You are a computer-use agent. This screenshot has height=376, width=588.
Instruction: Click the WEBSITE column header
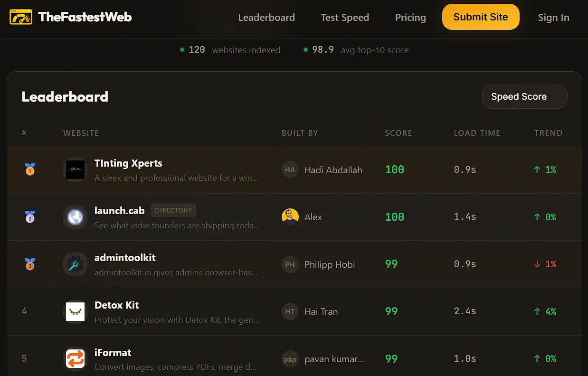[81, 133]
